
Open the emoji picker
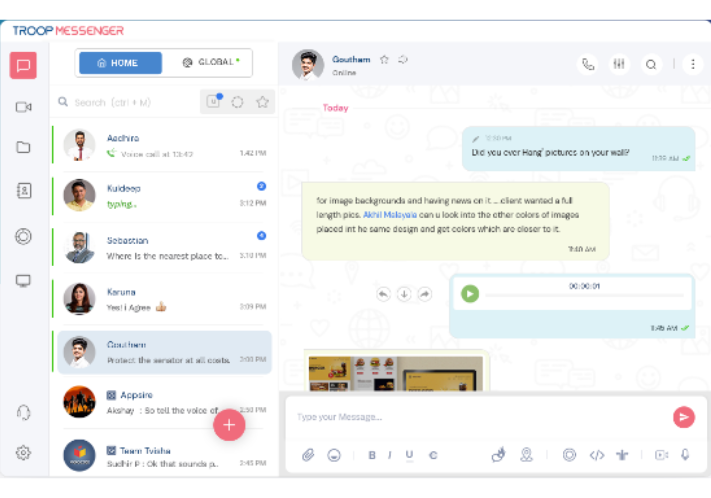click(x=334, y=455)
